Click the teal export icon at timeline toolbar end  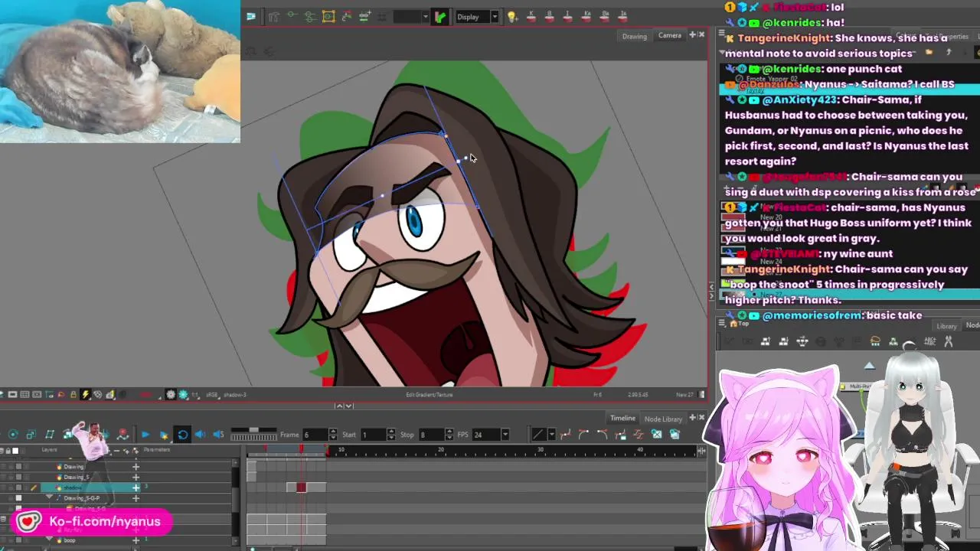(675, 435)
